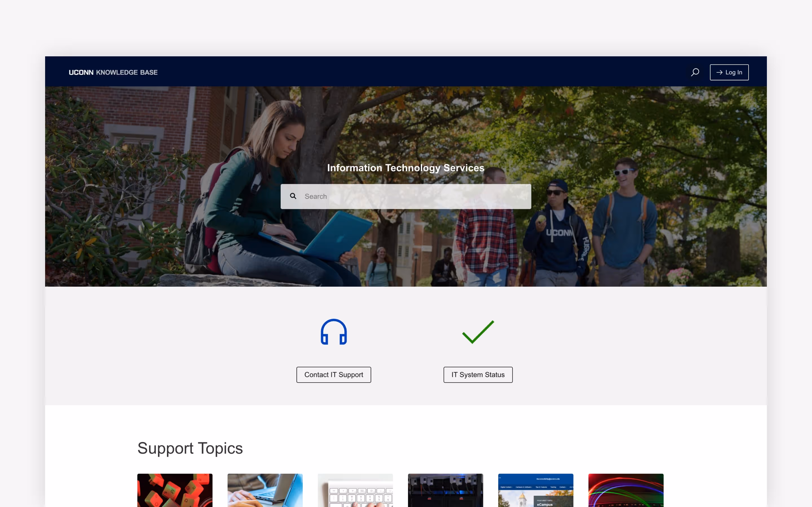
Task: Open the UCONN logo link
Action: click(81, 72)
